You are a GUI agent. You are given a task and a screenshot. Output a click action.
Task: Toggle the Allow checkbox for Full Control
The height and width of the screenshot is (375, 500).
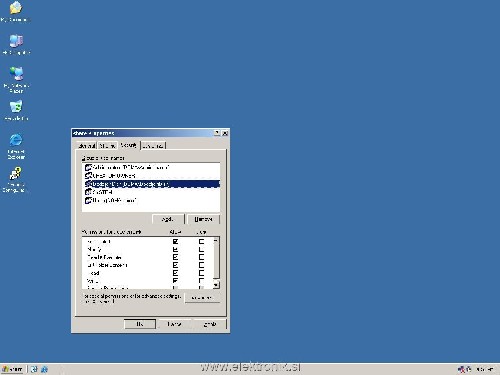(175, 241)
